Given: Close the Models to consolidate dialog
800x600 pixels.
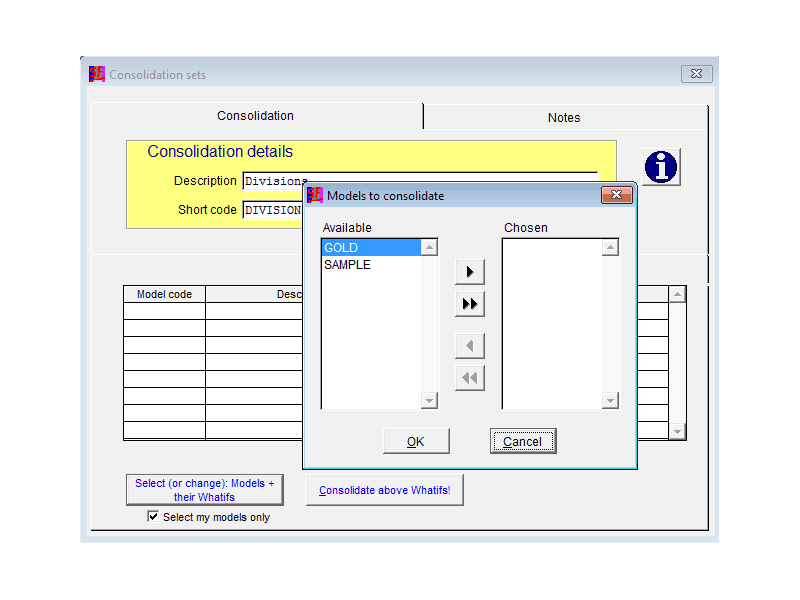Looking at the screenshot, I should [616, 195].
